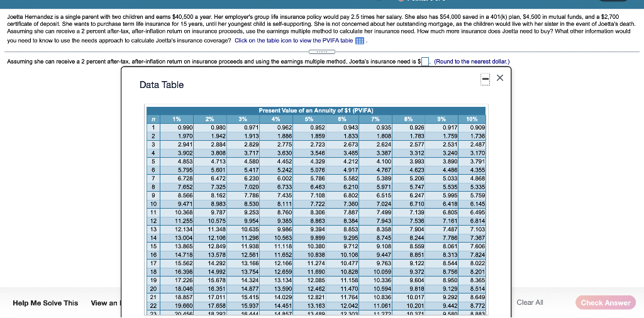The image size is (644, 318).
Task: Select the 2% column header
Action: coord(210,119)
